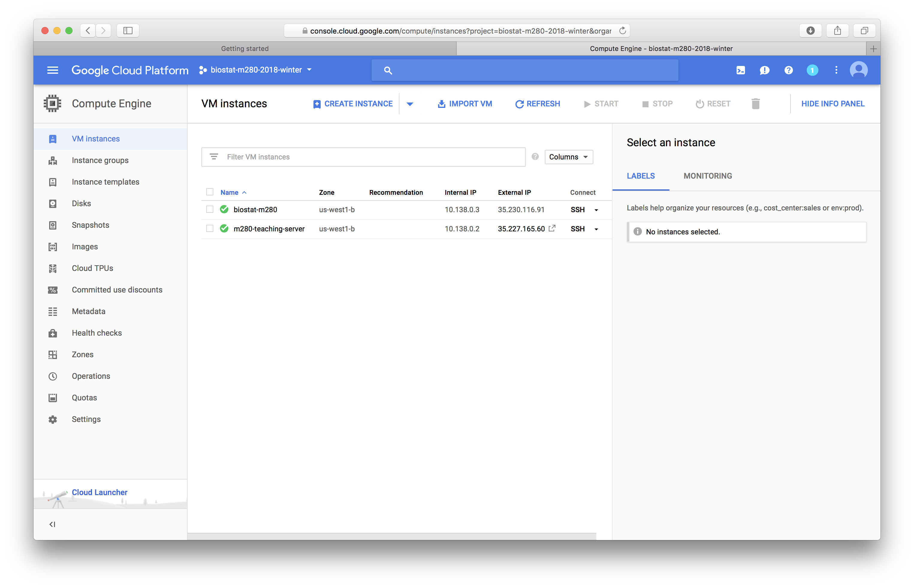Click the HIDE INFO PANEL button

pyautogui.click(x=832, y=104)
